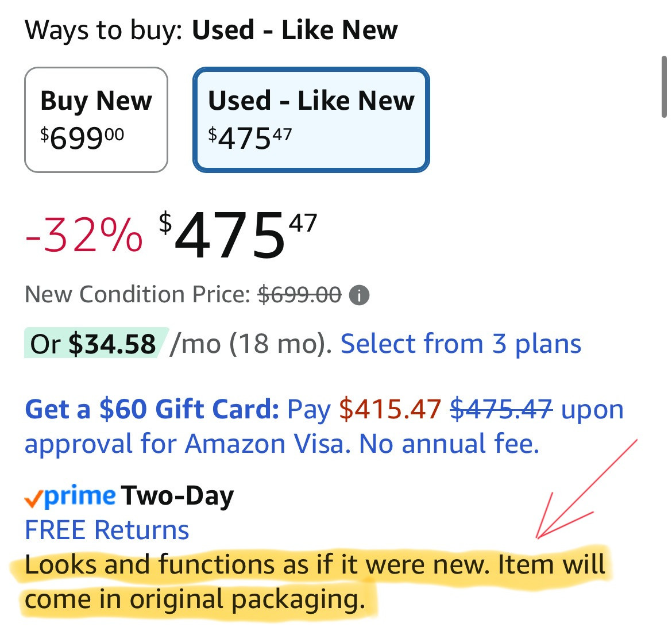Click the crossed-out $475.47 in gift card offer

pos(501,410)
